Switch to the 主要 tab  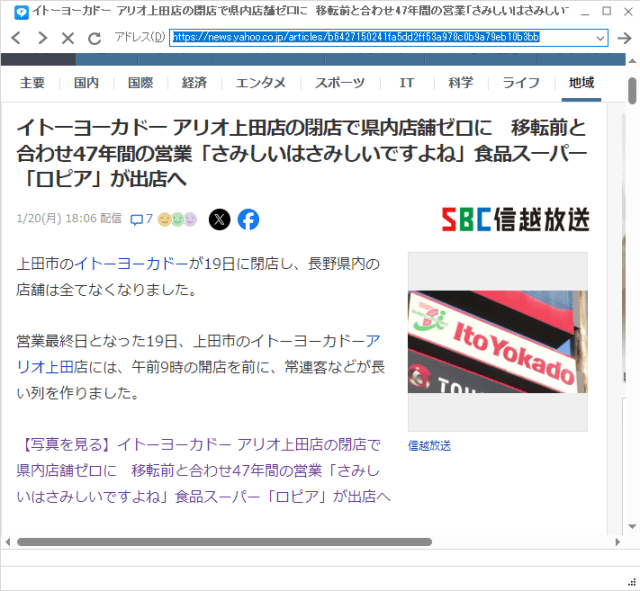click(x=32, y=83)
